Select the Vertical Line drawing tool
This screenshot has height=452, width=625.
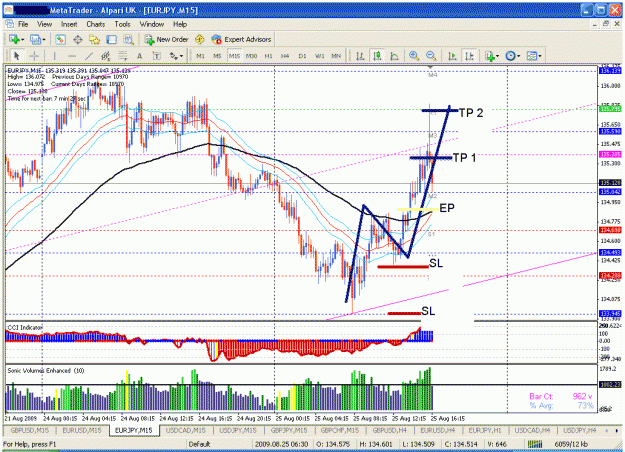[54, 56]
